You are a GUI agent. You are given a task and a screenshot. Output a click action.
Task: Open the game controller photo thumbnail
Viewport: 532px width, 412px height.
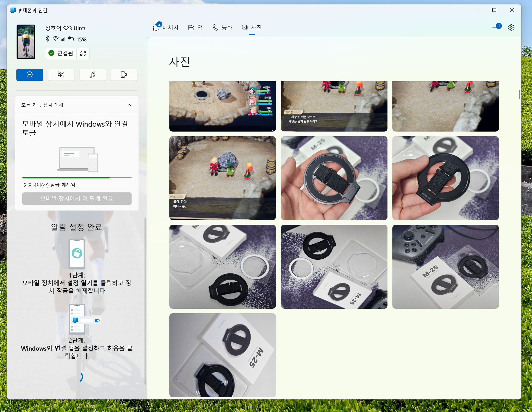[445, 266]
